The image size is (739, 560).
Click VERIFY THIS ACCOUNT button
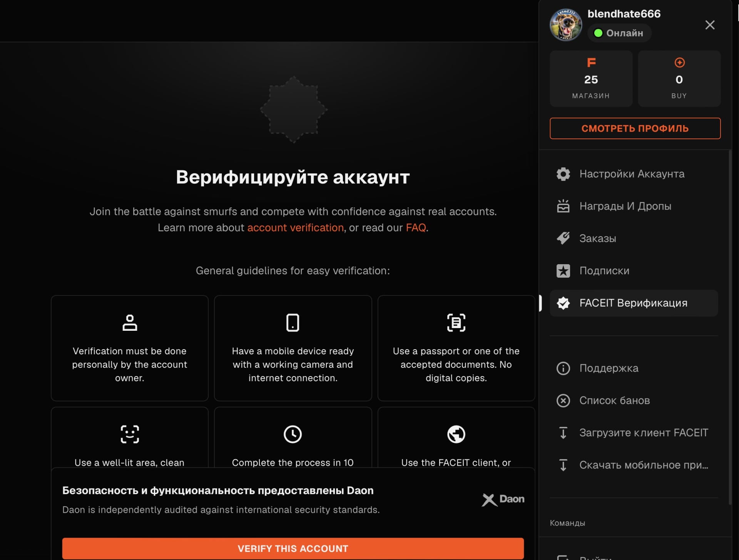click(x=293, y=548)
